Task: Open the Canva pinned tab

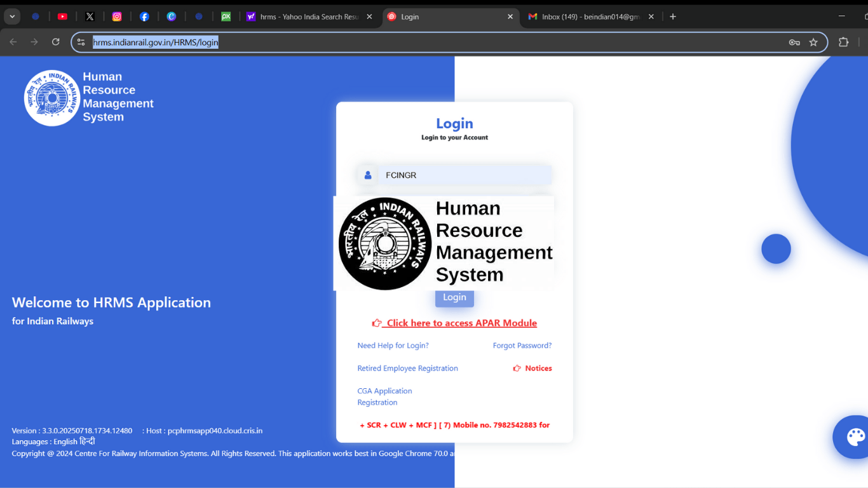Action: pyautogui.click(x=172, y=17)
